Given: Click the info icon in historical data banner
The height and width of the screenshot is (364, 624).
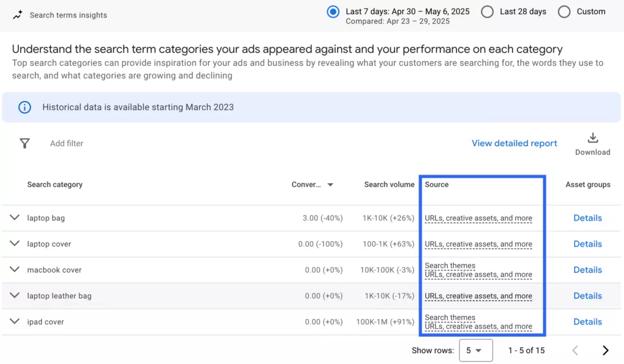Looking at the screenshot, I should point(24,107).
